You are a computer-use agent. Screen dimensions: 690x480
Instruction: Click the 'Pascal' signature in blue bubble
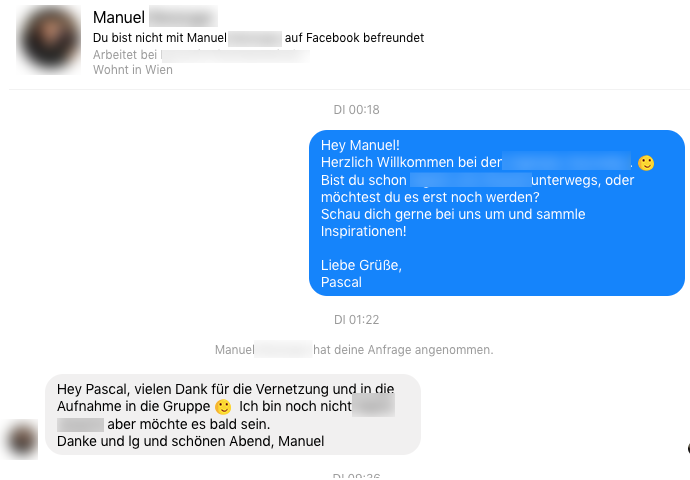point(341,282)
